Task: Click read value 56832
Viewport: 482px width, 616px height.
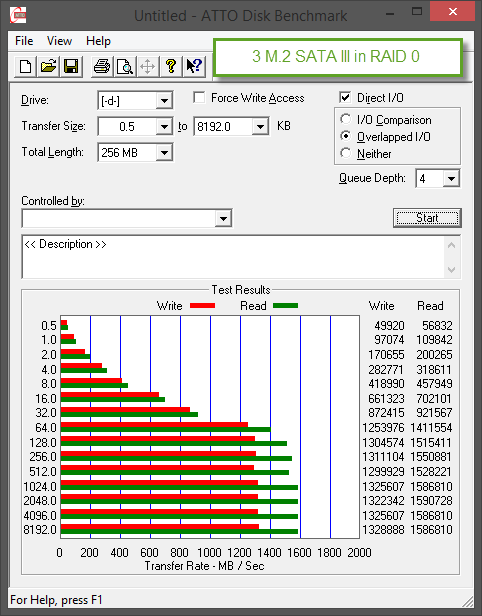Action: tap(437, 326)
